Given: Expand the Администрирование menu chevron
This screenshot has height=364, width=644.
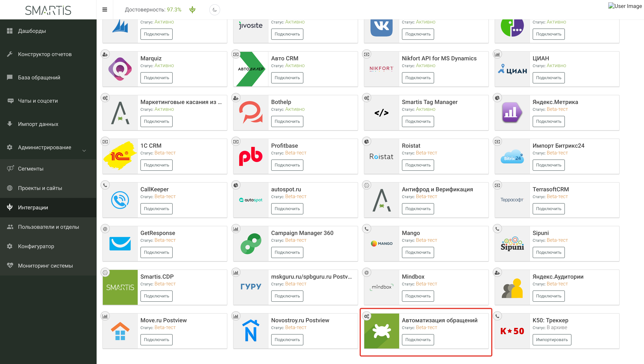Looking at the screenshot, I should pyautogui.click(x=84, y=151).
